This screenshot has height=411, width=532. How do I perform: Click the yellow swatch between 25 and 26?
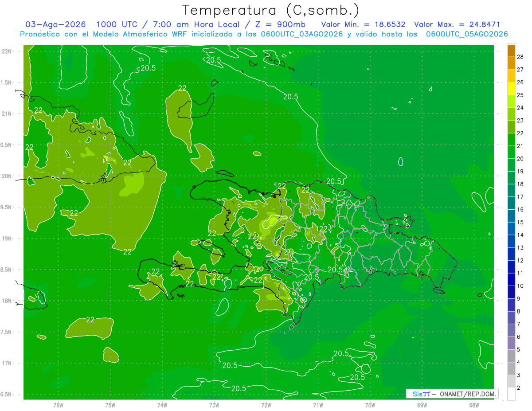511,89
